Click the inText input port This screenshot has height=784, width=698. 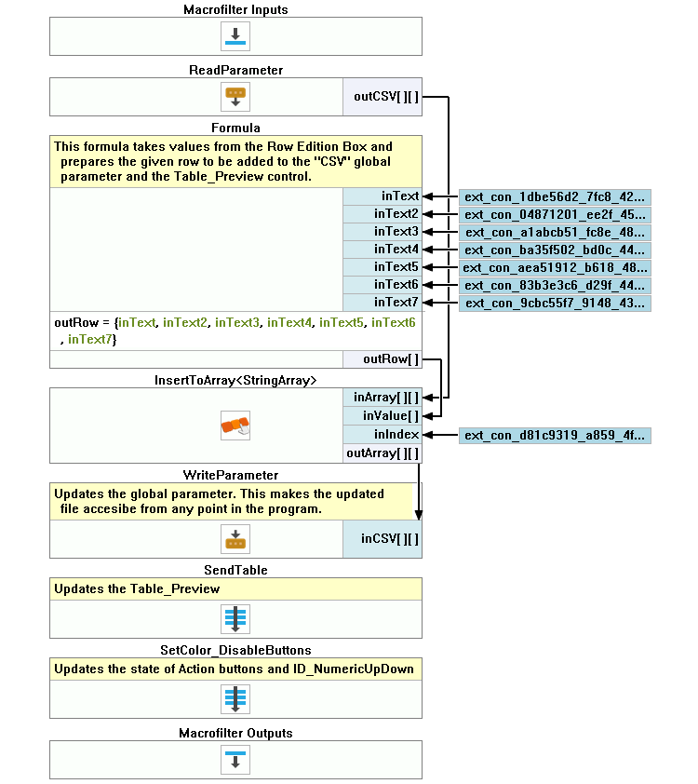[x=383, y=196]
